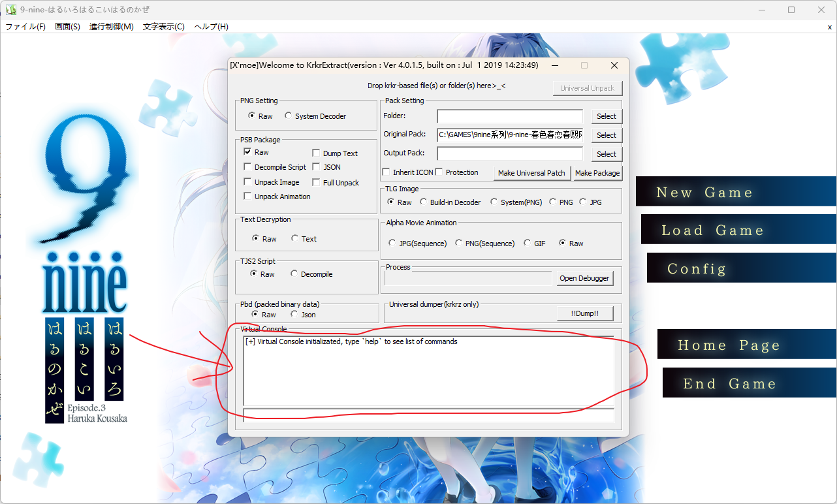Click the !!Dump!! button
The height and width of the screenshot is (504, 837).
click(584, 314)
